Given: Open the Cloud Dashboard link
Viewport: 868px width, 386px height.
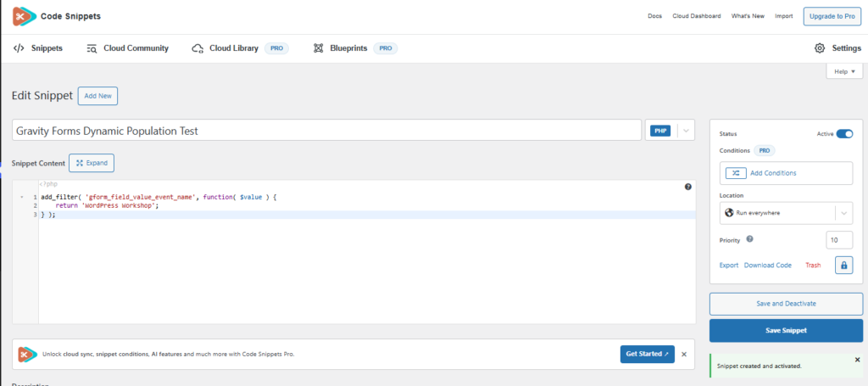Looking at the screenshot, I should [697, 16].
